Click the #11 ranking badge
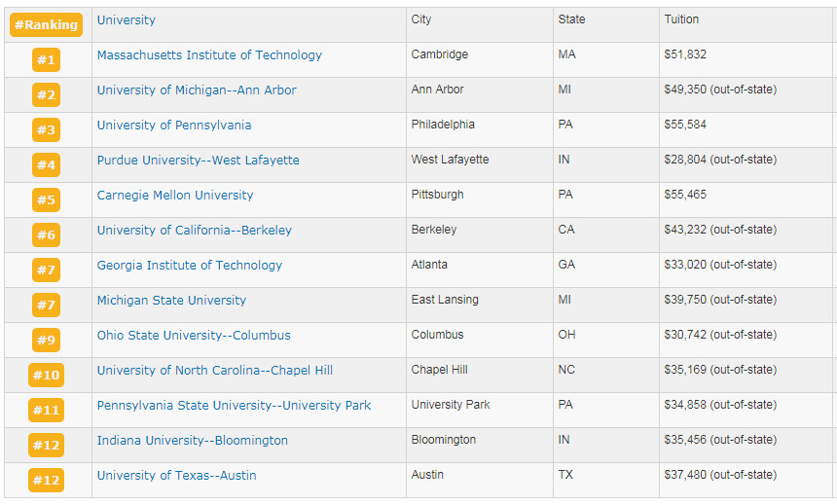The width and height of the screenshot is (837, 504). 46,411
